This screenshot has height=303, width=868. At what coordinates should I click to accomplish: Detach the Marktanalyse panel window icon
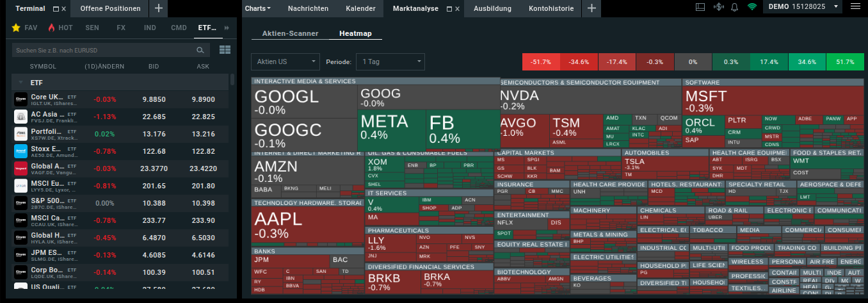pyautogui.click(x=449, y=9)
